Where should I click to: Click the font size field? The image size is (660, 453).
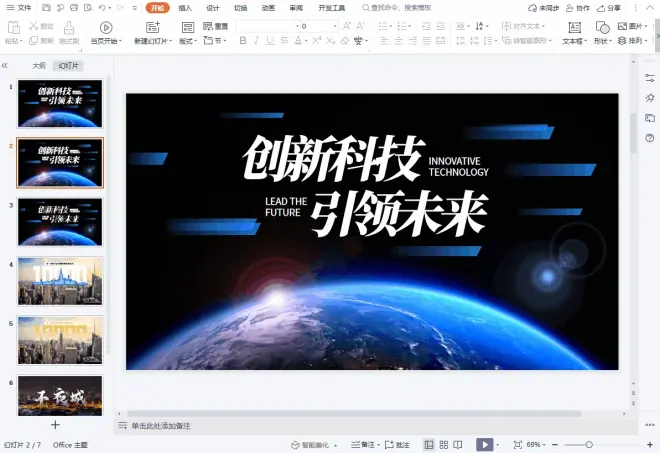pos(319,26)
